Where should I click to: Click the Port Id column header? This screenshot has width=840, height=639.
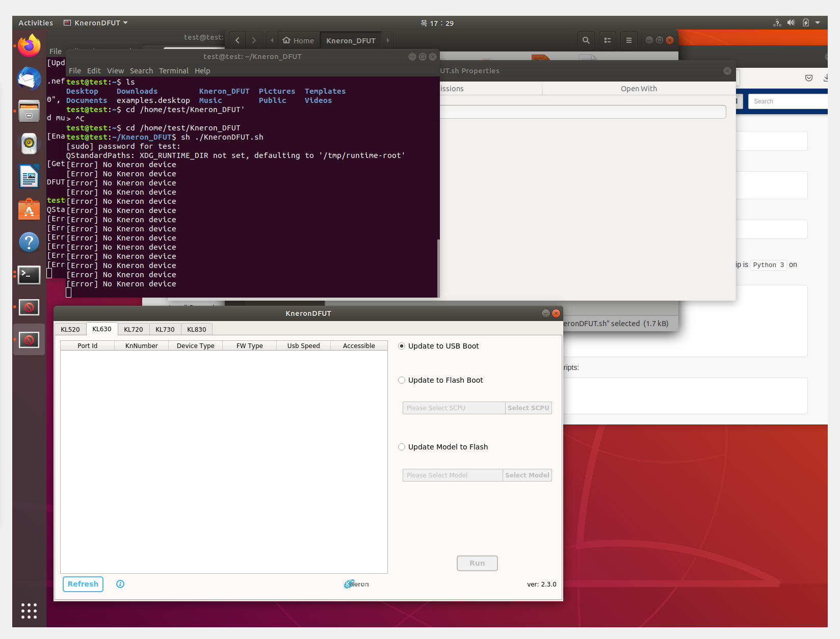[87, 345]
